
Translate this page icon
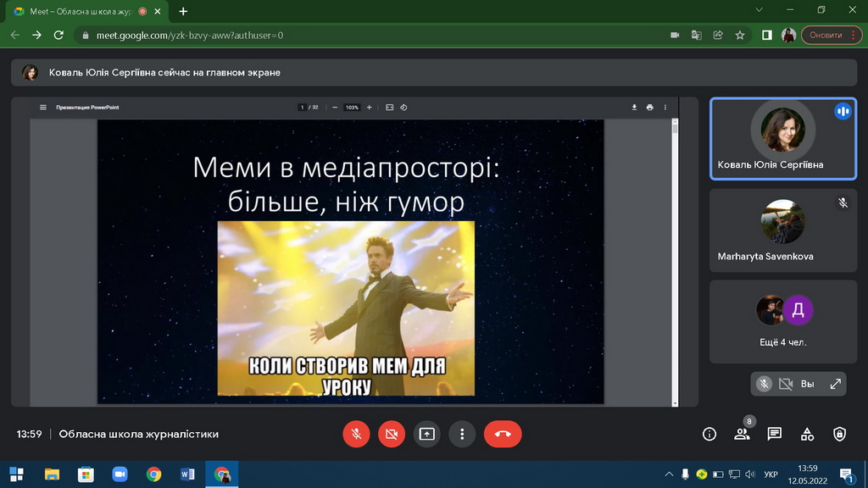[697, 35]
